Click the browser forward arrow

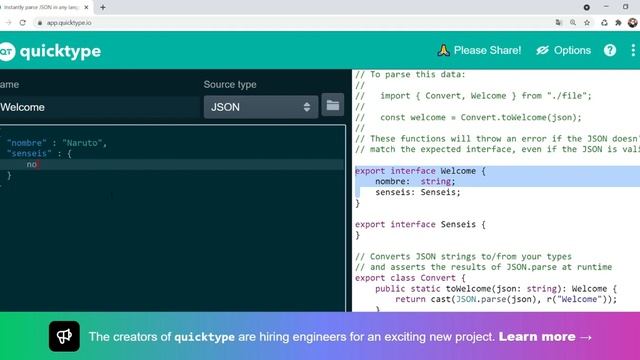tap(8, 23)
